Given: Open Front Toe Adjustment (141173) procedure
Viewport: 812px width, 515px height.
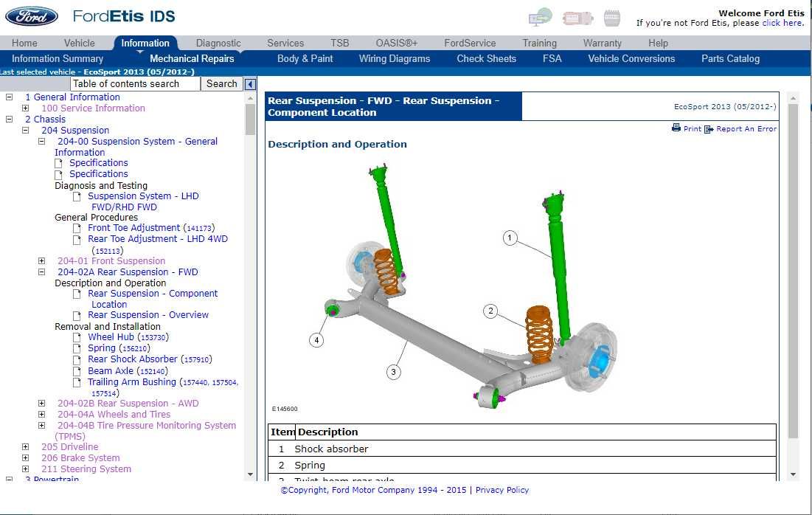Looking at the screenshot, I should 151,228.
